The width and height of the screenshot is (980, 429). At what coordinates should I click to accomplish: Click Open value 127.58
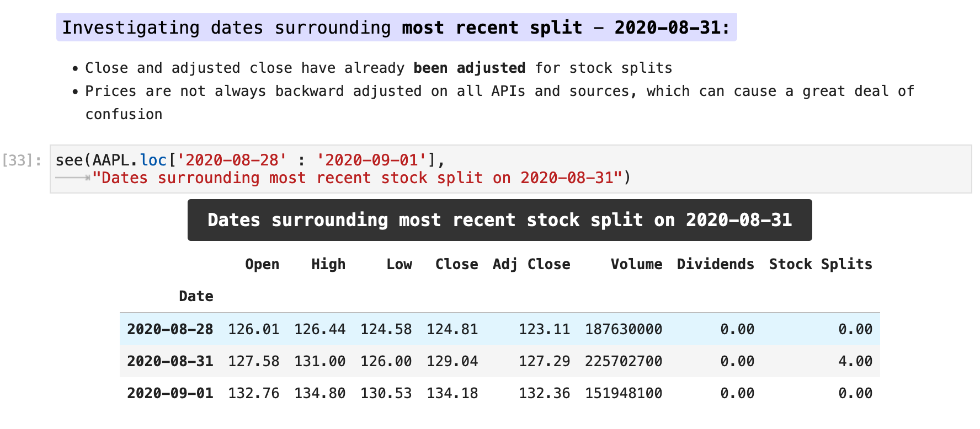[x=254, y=361]
